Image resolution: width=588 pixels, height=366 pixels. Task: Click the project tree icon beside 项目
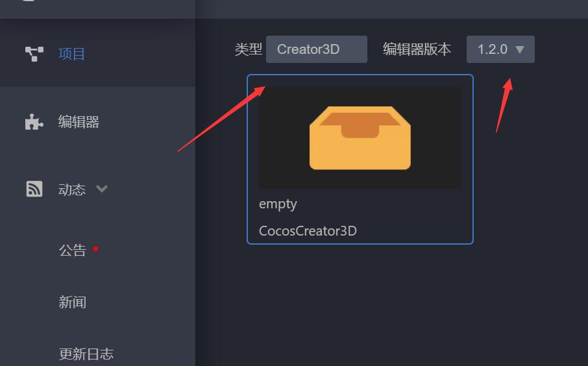click(34, 54)
